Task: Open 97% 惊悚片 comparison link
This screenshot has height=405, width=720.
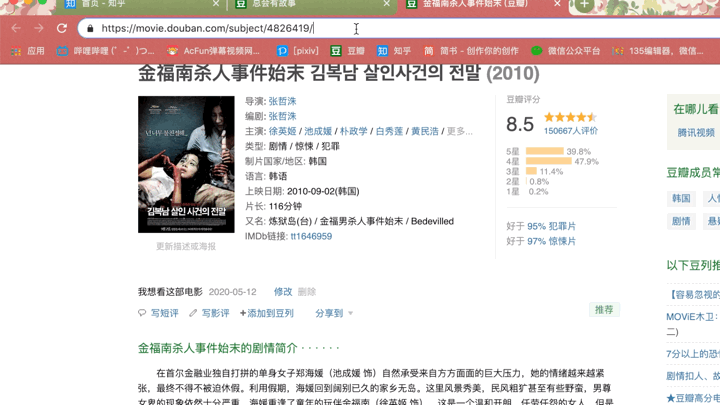Action: [x=551, y=241]
